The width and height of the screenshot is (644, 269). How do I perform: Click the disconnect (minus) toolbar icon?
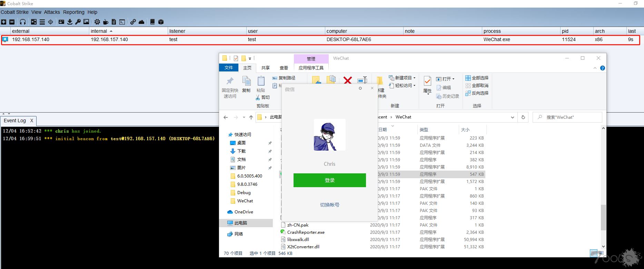(12, 22)
